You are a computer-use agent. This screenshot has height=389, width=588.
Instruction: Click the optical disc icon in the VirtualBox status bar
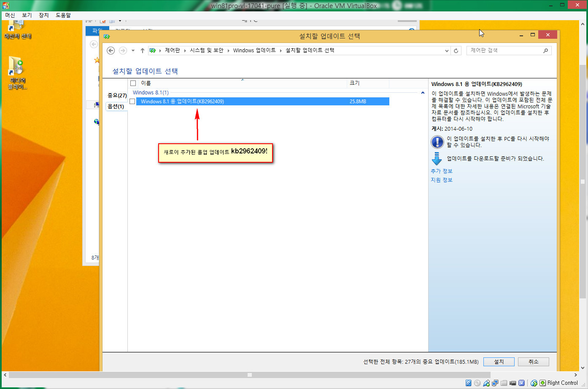click(x=477, y=383)
